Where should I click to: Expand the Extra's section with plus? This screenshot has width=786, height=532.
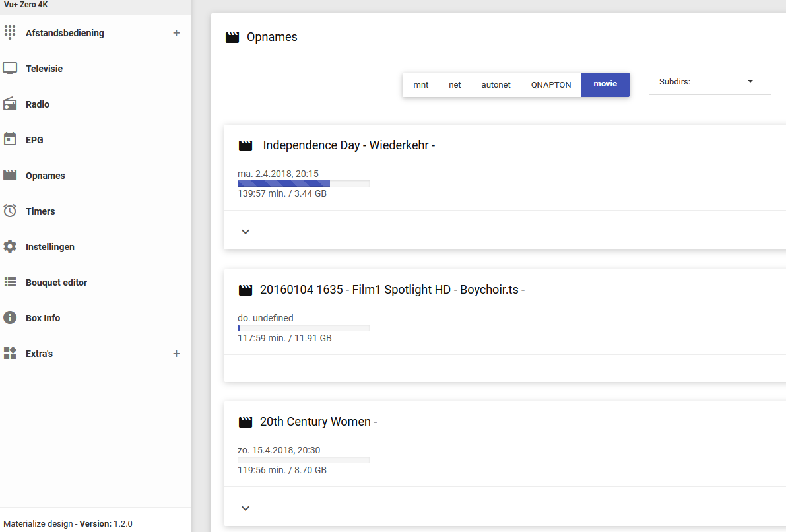click(176, 354)
